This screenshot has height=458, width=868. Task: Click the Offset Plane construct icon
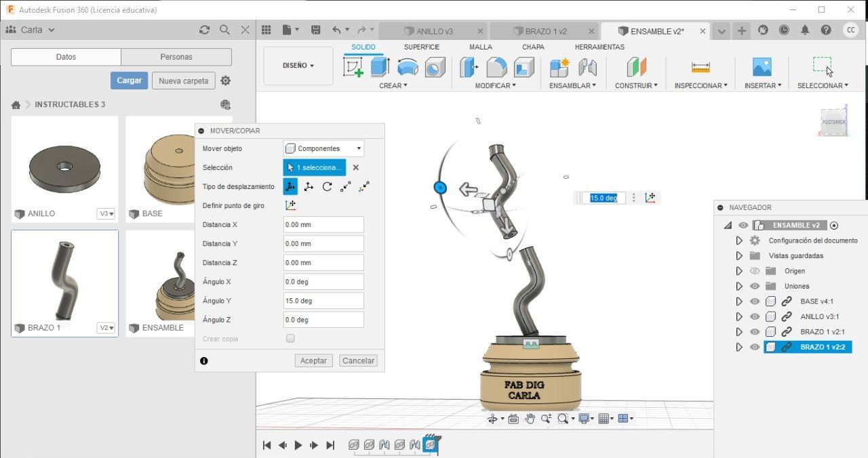point(636,67)
